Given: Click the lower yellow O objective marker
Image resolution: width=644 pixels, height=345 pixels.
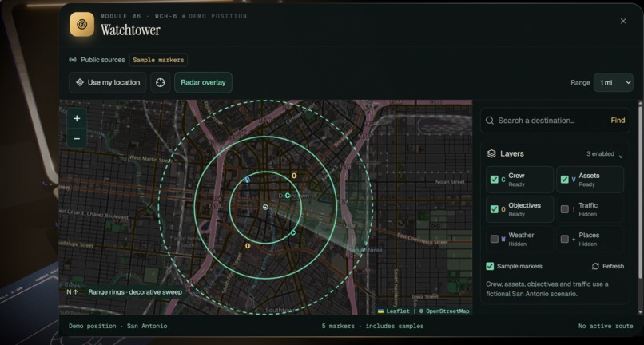Looking at the screenshot, I should point(248,246).
